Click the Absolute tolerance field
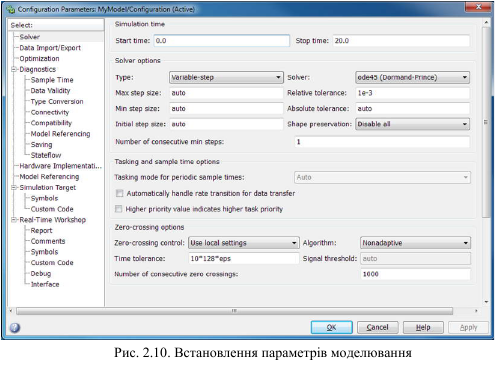 coord(413,109)
